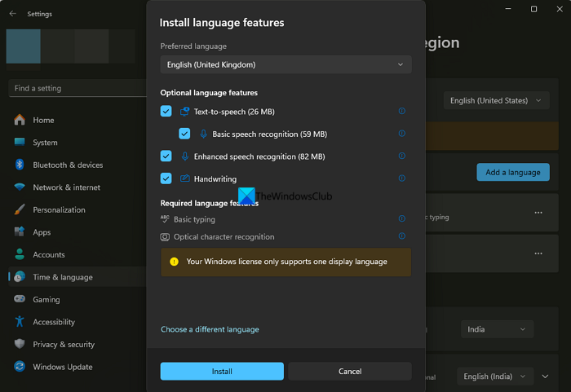Uncheck Basic speech recognition checkbox
The height and width of the screenshot is (392, 571).
click(x=184, y=134)
